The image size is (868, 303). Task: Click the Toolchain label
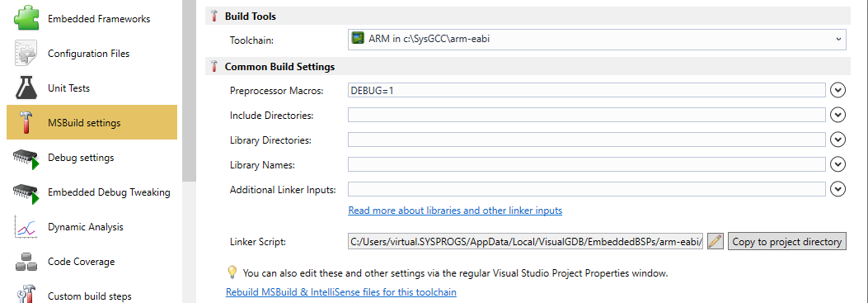(252, 40)
